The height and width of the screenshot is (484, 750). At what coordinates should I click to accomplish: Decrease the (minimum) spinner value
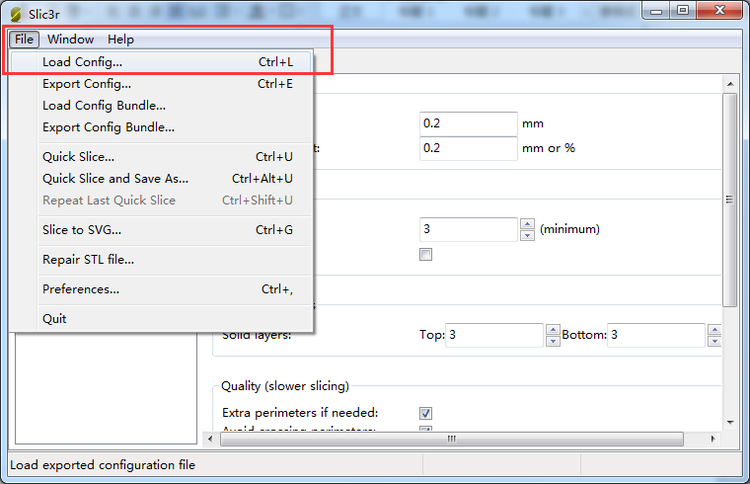pos(527,235)
